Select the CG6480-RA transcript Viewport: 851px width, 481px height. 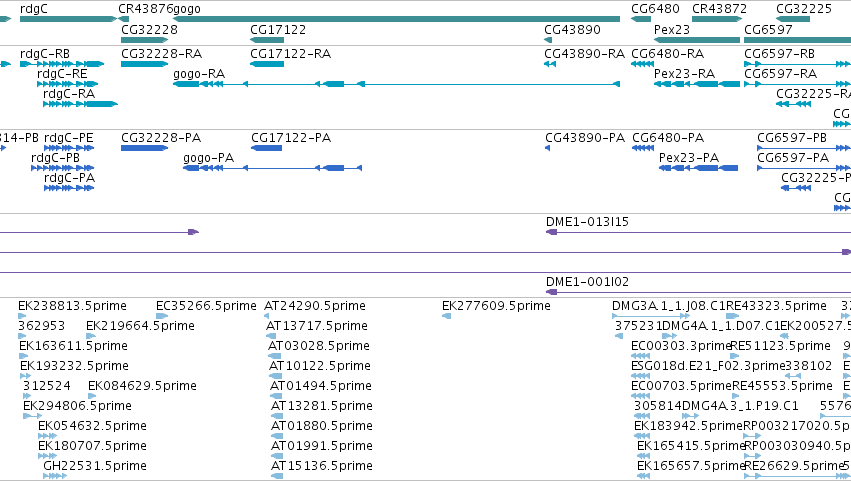coord(643,64)
